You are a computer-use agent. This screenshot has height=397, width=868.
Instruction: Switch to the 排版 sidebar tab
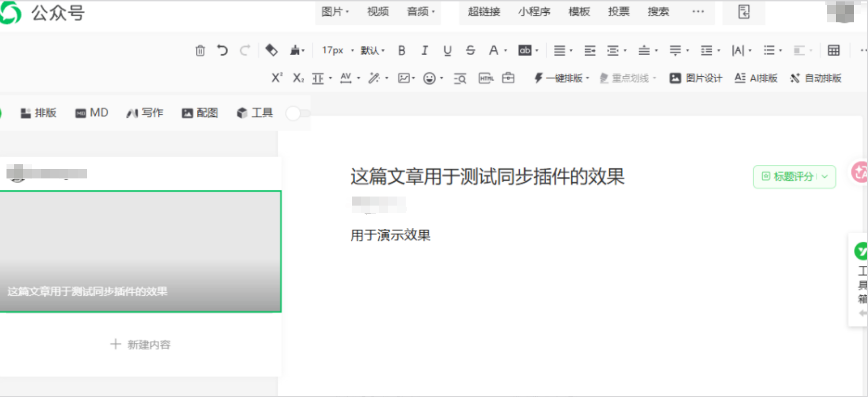click(x=38, y=113)
